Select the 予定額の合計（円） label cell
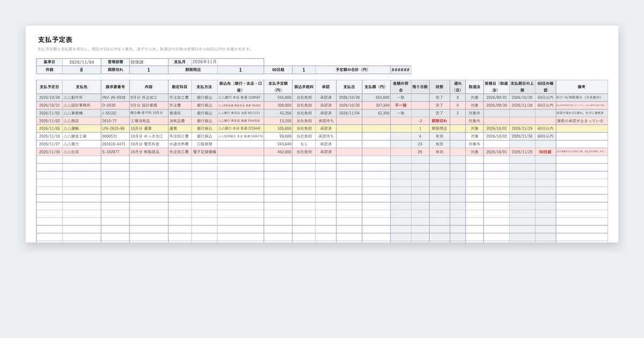The height and width of the screenshot is (338, 644). click(x=353, y=70)
